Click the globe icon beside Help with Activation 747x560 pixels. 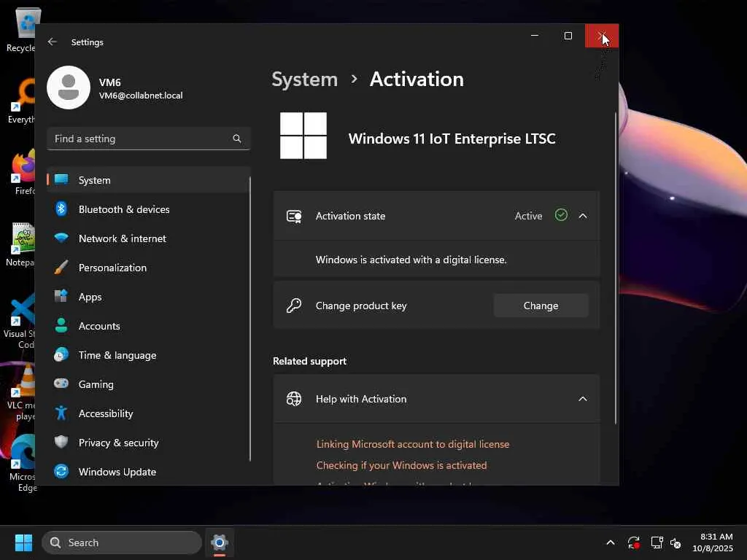(x=294, y=399)
